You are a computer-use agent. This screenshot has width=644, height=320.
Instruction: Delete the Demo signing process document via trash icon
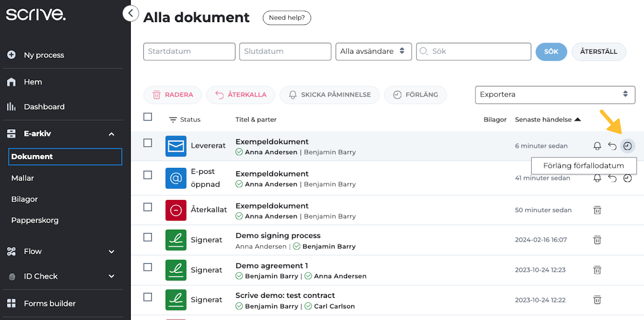[597, 240]
